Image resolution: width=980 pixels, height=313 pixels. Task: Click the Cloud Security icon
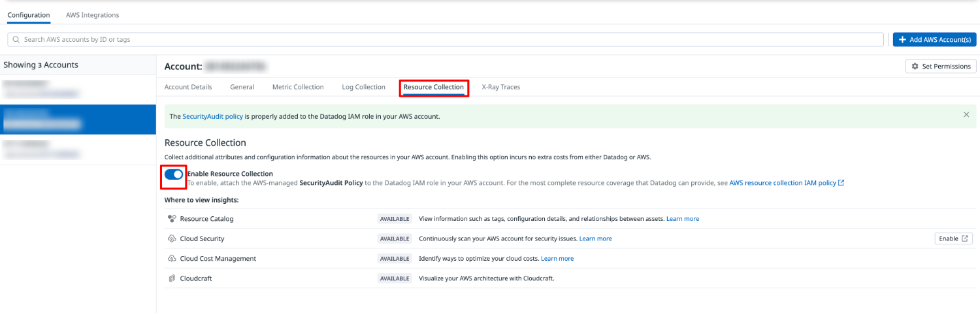coord(172,239)
